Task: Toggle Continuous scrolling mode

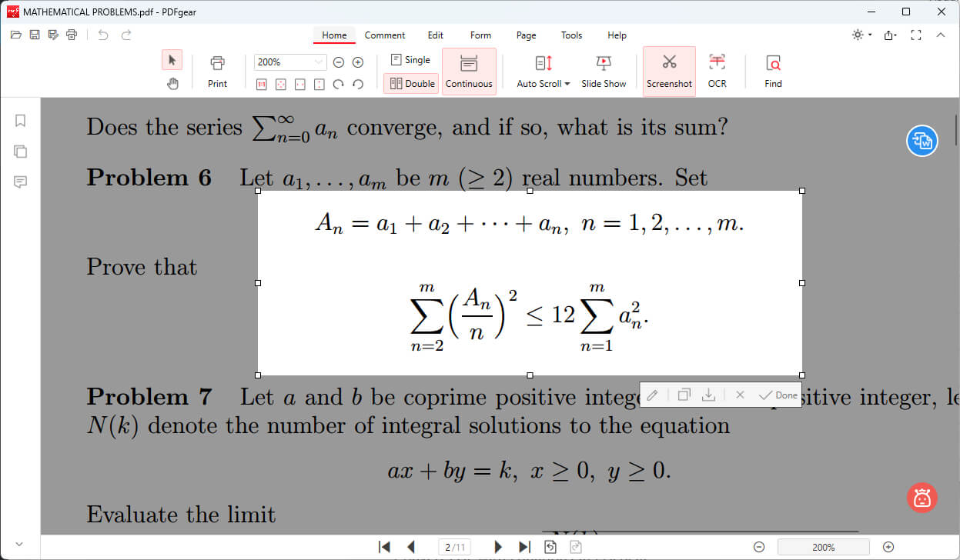Action: [469, 72]
